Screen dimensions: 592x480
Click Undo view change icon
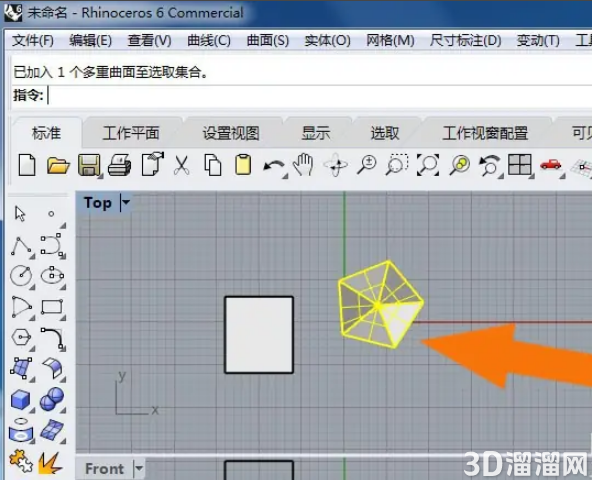coord(489,165)
